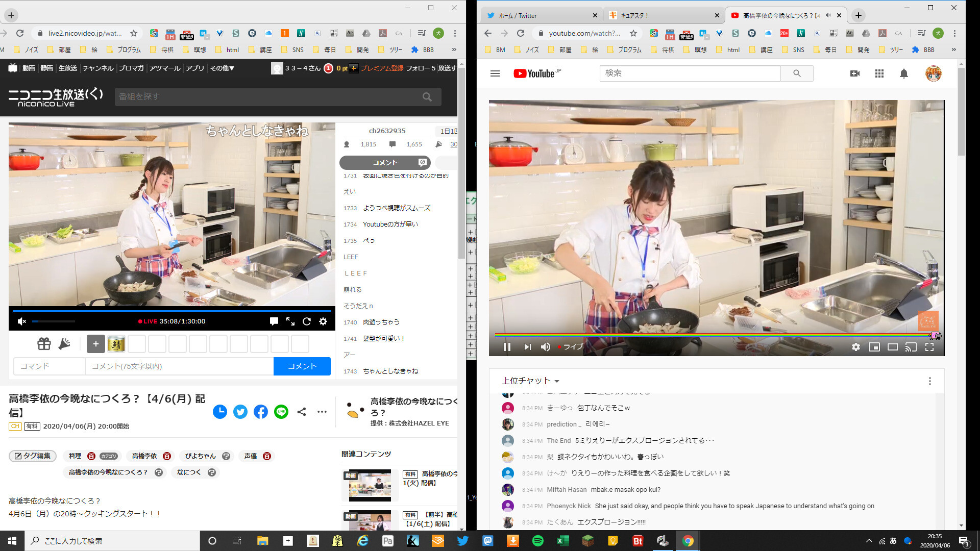Enter fullscreen on Niconico player
This screenshot has height=551, width=980.
(290, 321)
